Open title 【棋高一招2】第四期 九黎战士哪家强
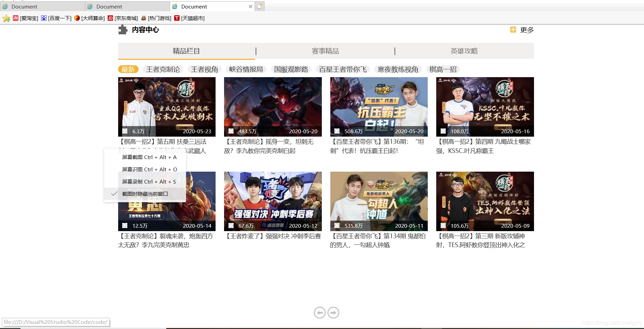This screenshot has height=329, width=644. tap(484, 146)
